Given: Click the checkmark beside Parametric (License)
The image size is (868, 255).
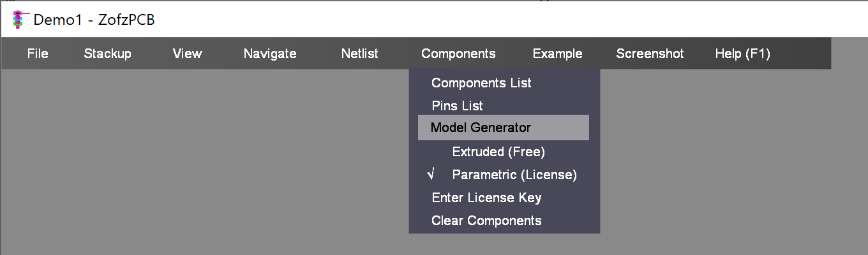Looking at the screenshot, I should [431, 175].
